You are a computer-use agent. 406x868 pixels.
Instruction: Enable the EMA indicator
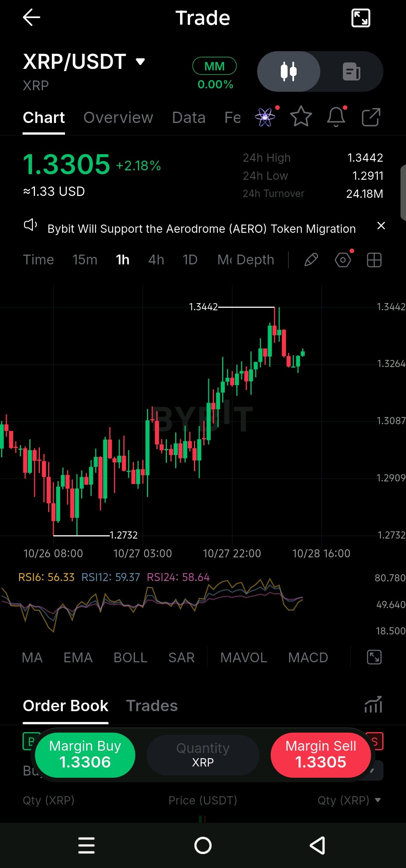pyautogui.click(x=78, y=658)
